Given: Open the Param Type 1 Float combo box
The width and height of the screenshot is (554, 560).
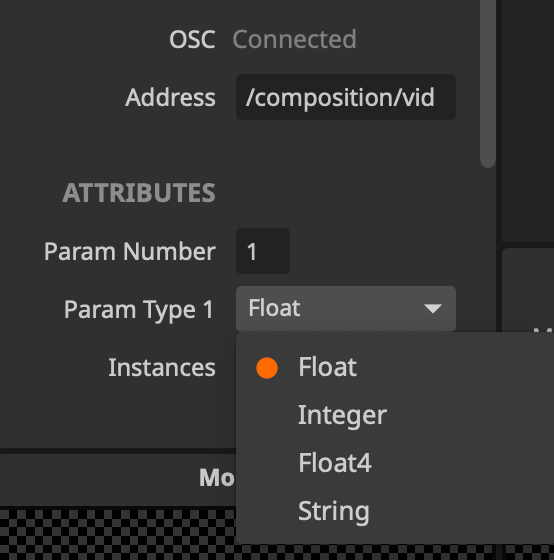Looking at the screenshot, I should (x=346, y=309).
